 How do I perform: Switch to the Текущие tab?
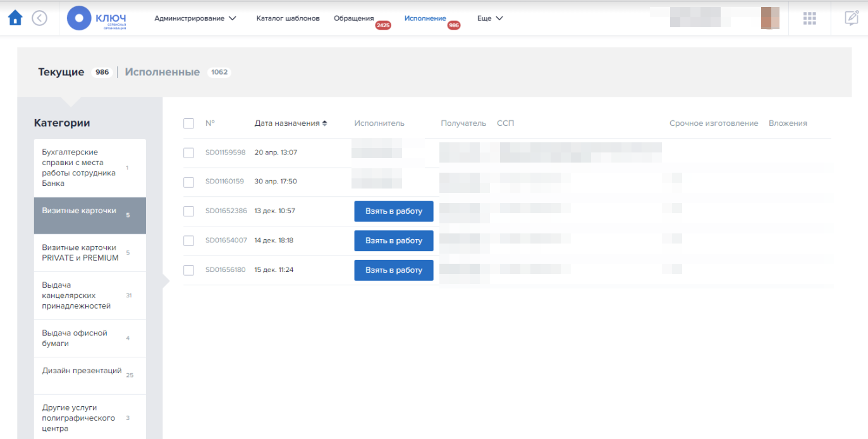[61, 72]
